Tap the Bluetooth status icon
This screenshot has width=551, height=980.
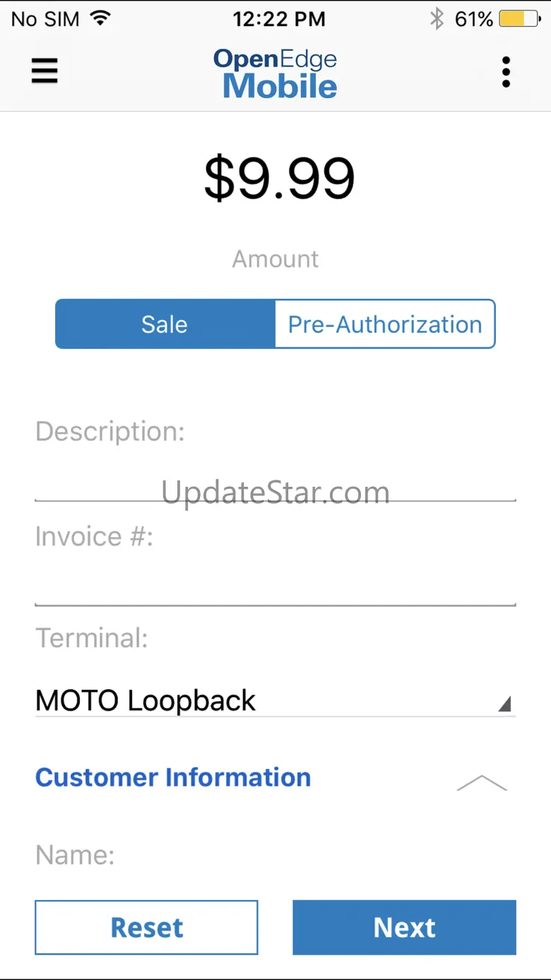click(x=437, y=19)
